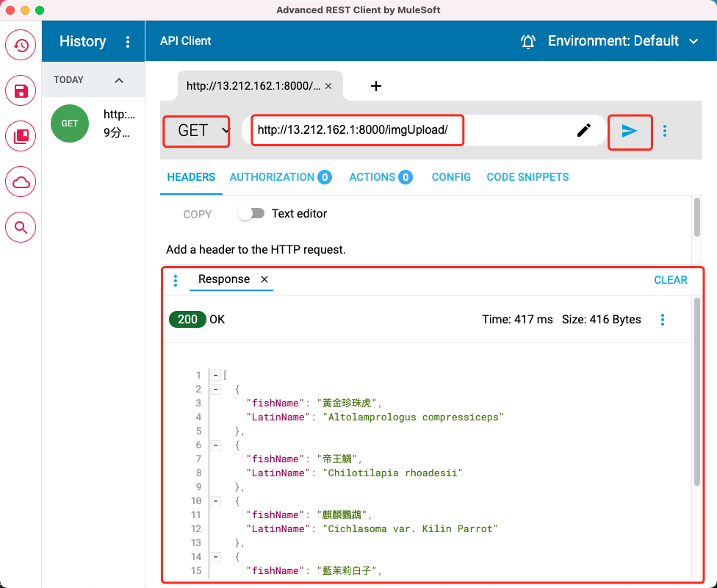Viewport: 717px width, 588px height.
Task: Select the Response tab
Action: coord(224,279)
